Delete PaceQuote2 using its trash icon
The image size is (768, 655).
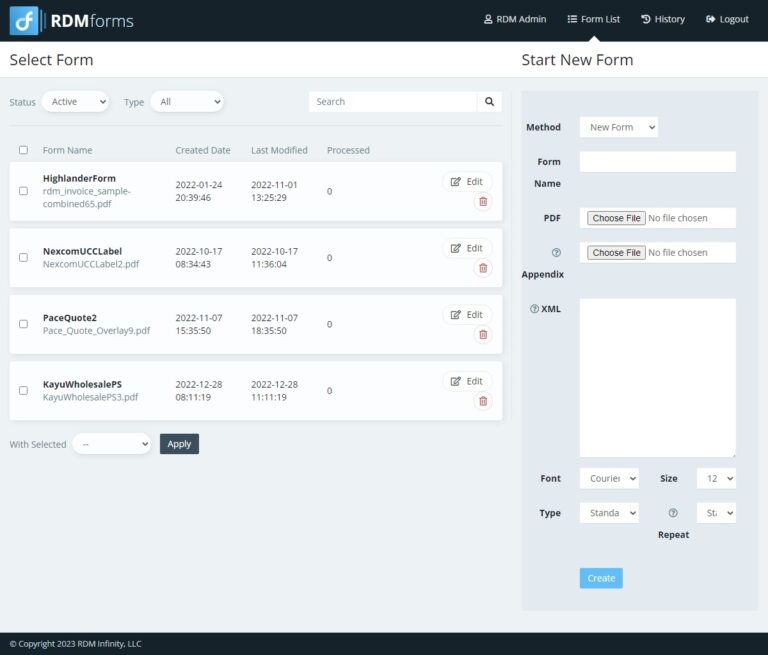(483, 335)
